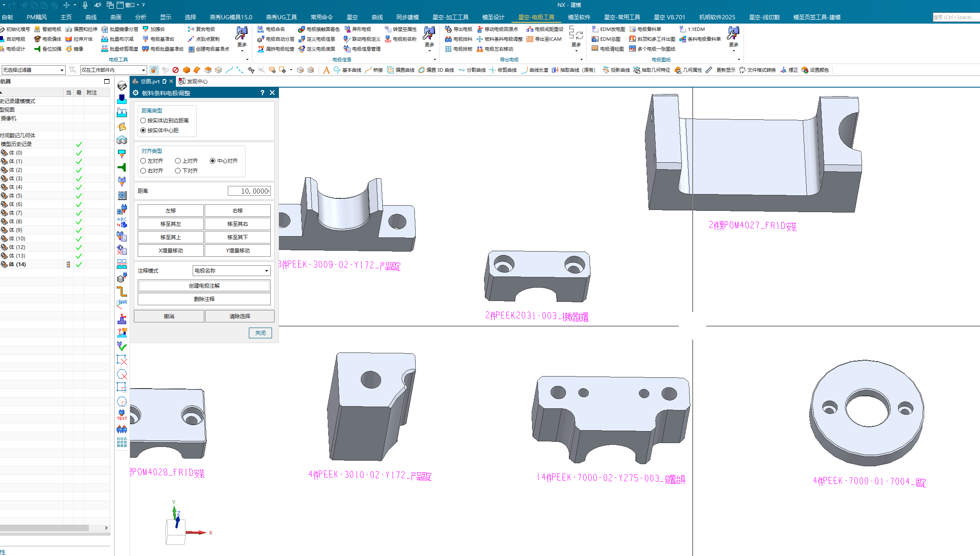Choose 上对齐 alignment radio
980x556 pixels.
pyautogui.click(x=178, y=161)
